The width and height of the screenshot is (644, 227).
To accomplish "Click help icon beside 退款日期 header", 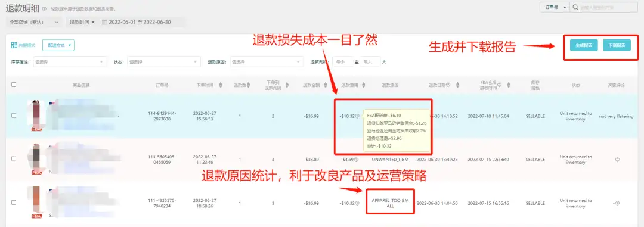I will tap(448, 85).
